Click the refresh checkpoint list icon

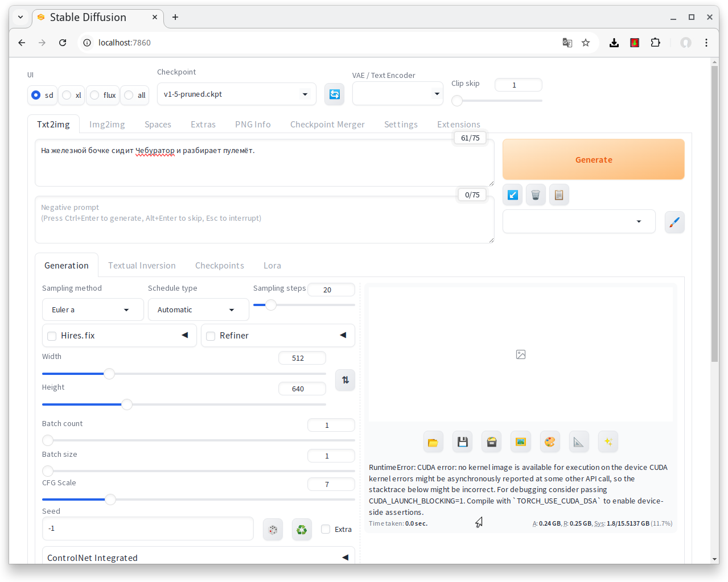(x=335, y=94)
